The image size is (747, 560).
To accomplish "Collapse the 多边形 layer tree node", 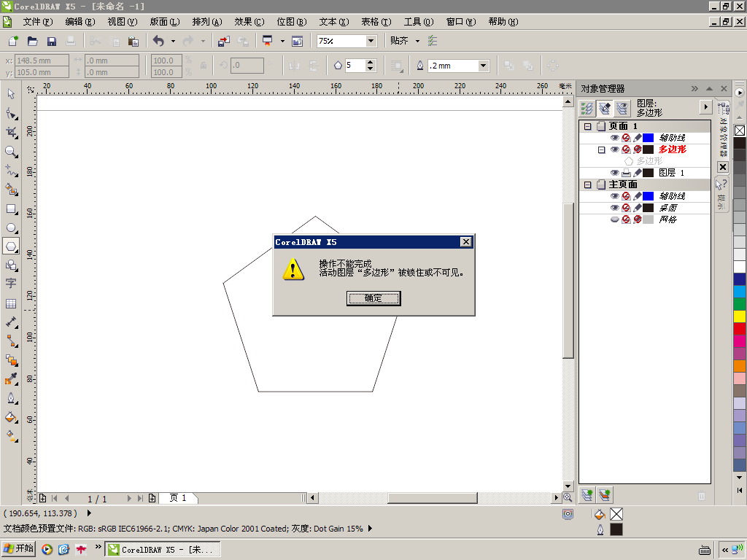I will (601, 149).
